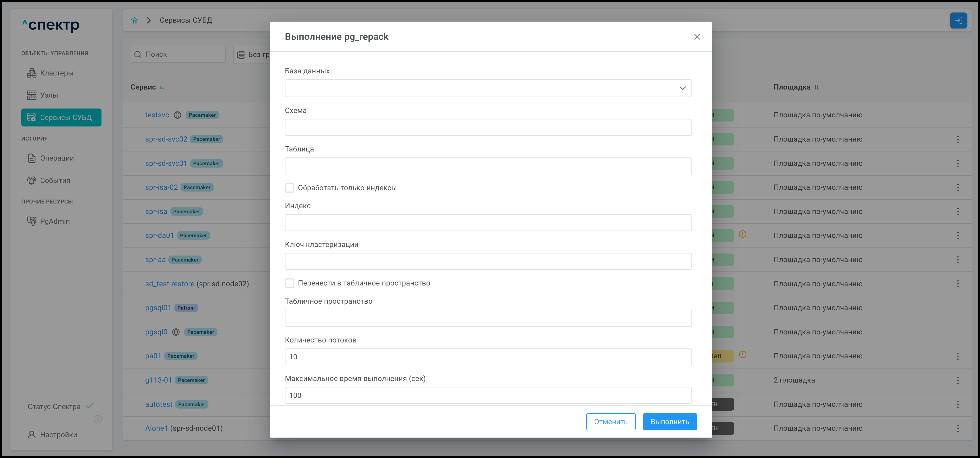Click the home breadcrumb icon
This screenshot has height=458, width=980.
pos(134,20)
